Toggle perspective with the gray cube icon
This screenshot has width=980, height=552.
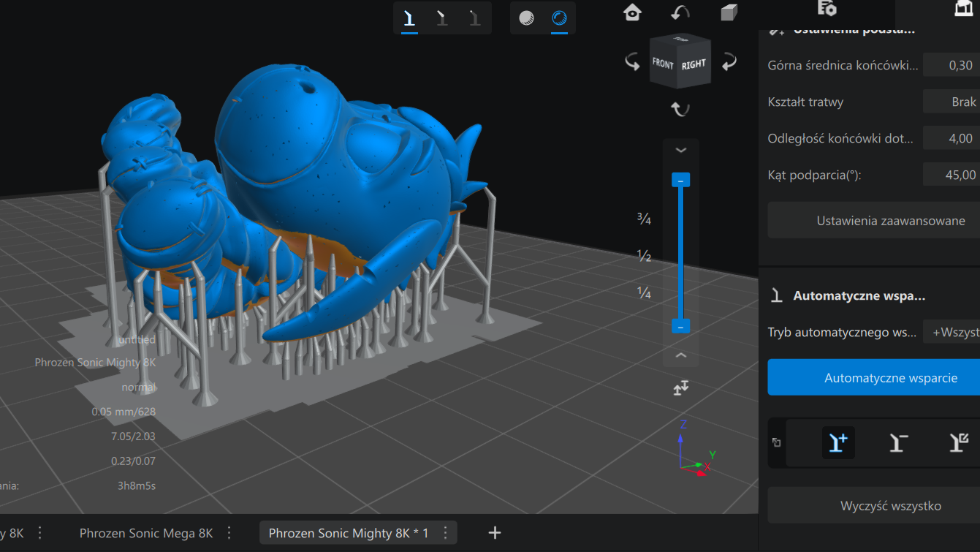[729, 12]
